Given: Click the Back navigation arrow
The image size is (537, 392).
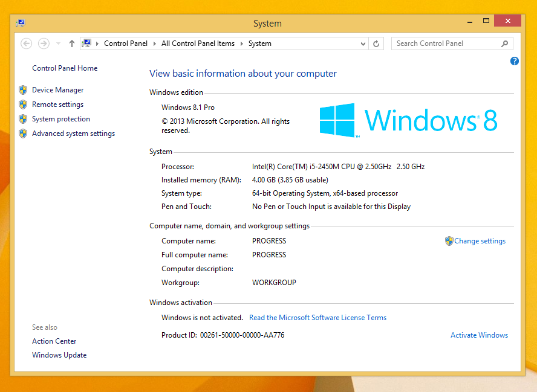Looking at the screenshot, I should click(26, 43).
